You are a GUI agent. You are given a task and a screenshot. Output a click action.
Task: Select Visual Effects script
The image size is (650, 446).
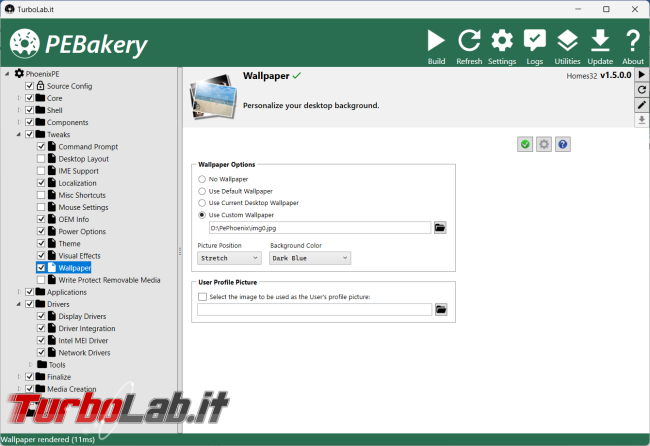[x=74, y=256]
